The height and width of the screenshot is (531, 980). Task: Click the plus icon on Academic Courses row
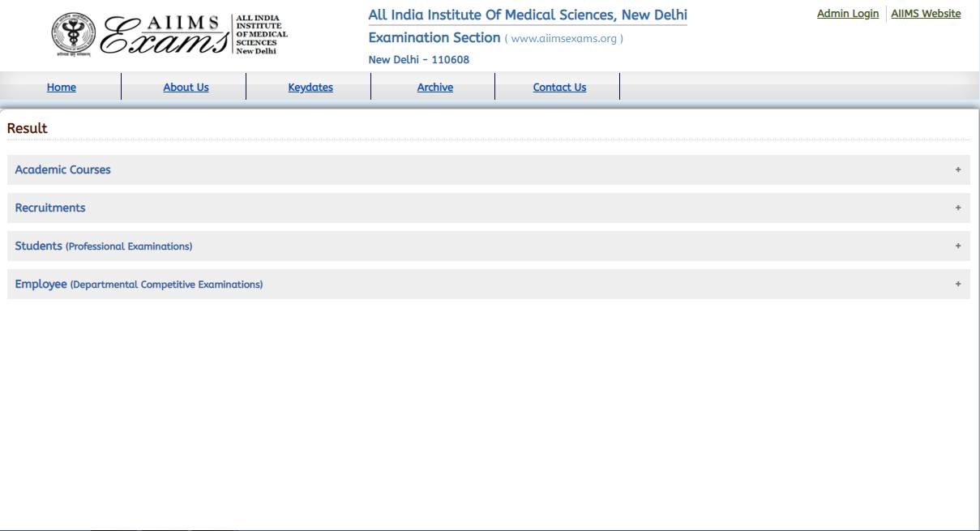[x=957, y=170]
